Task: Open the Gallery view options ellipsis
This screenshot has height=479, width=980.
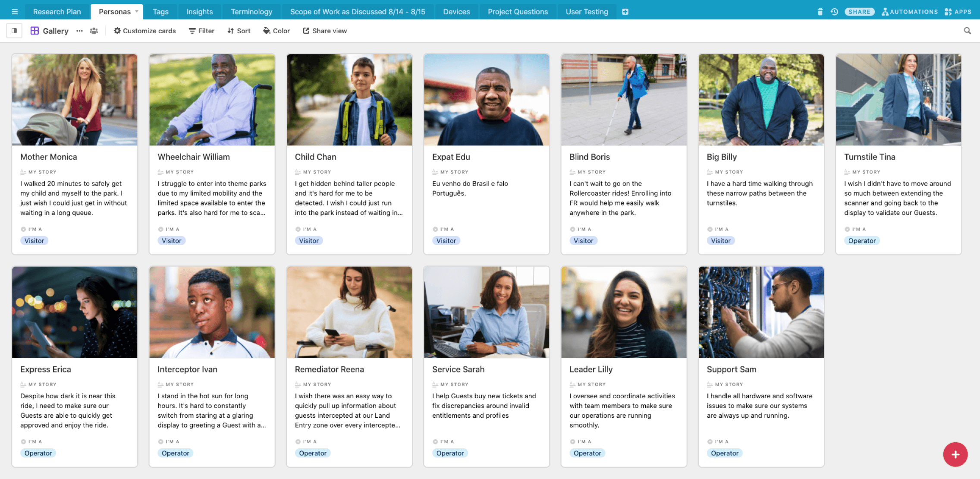Action: pos(79,31)
